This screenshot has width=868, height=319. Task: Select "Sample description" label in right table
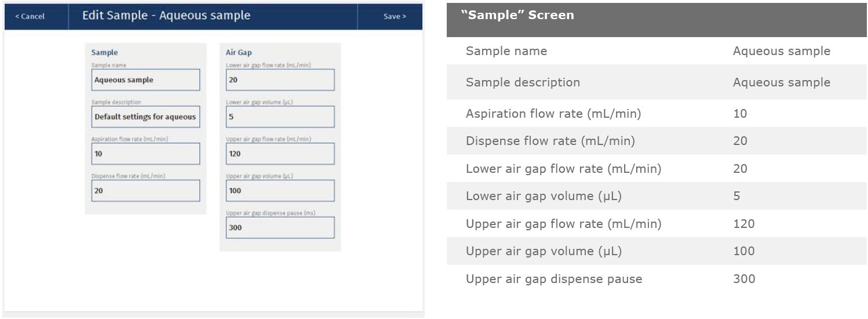pyautogui.click(x=523, y=82)
